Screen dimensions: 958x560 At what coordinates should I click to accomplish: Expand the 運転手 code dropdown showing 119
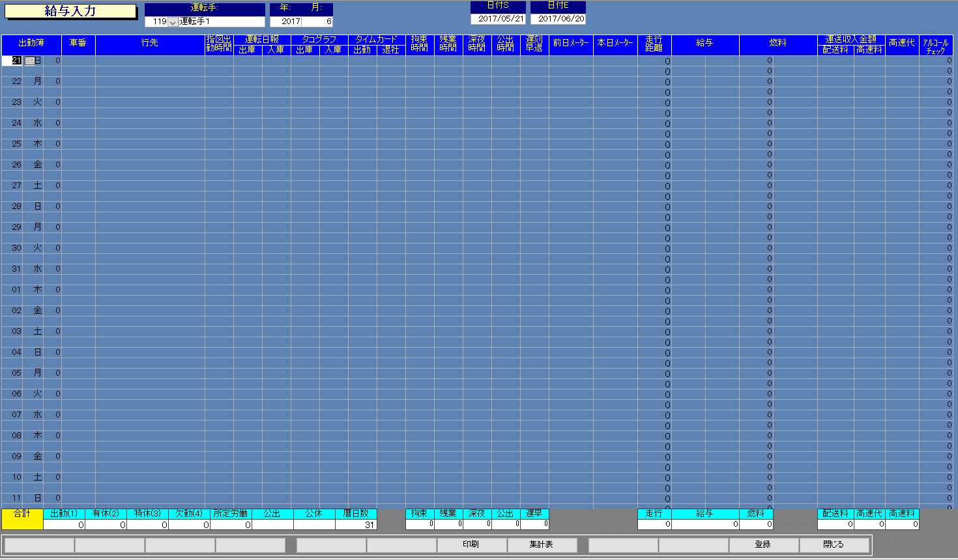[173, 21]
